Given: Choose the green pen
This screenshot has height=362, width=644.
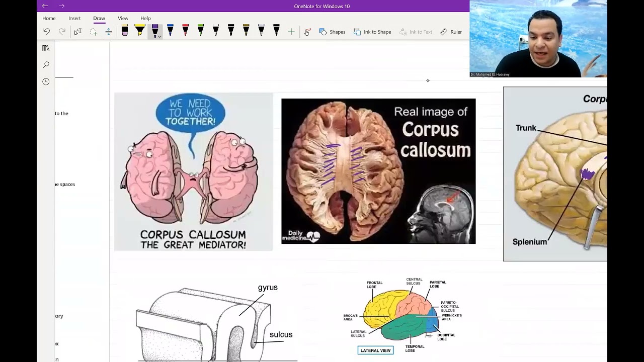Looking at the screenshot, I should coord(200,31).
